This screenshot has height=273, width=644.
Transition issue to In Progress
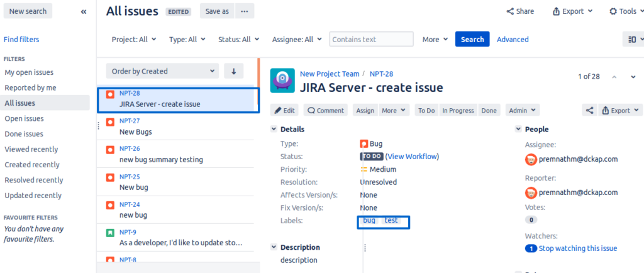coord(458,111)
